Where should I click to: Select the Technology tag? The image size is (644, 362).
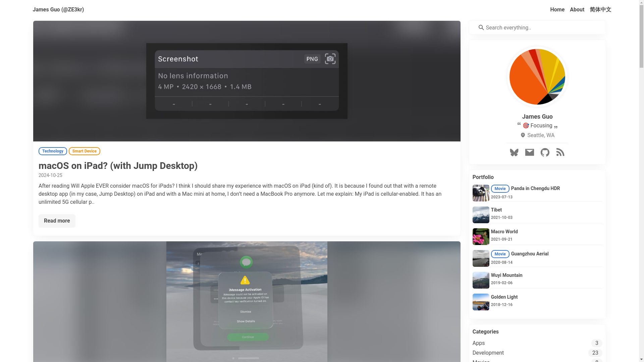(x=53, y=151)
